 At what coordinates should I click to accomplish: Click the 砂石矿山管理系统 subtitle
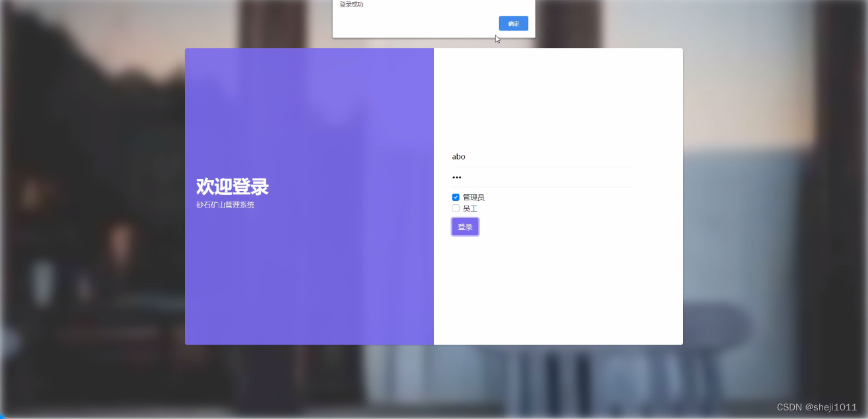point(225,205)
